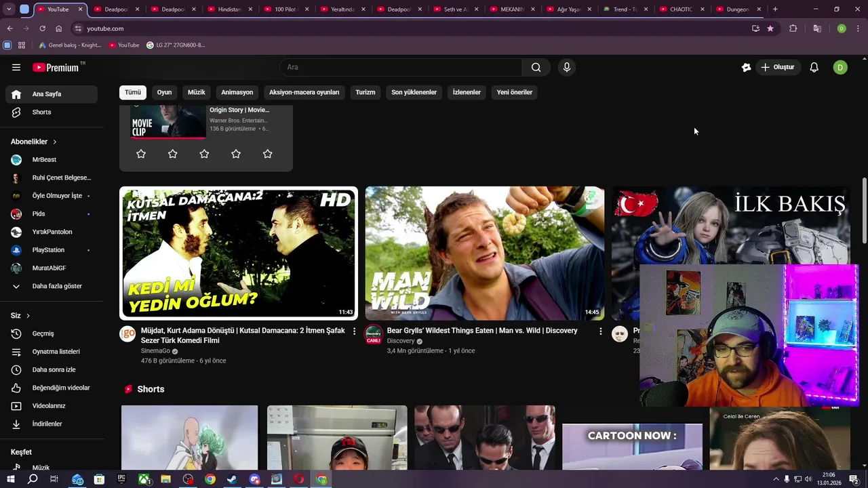
Task: Open the YırtıkPantolon channel
Action: [x=52, y=232]
